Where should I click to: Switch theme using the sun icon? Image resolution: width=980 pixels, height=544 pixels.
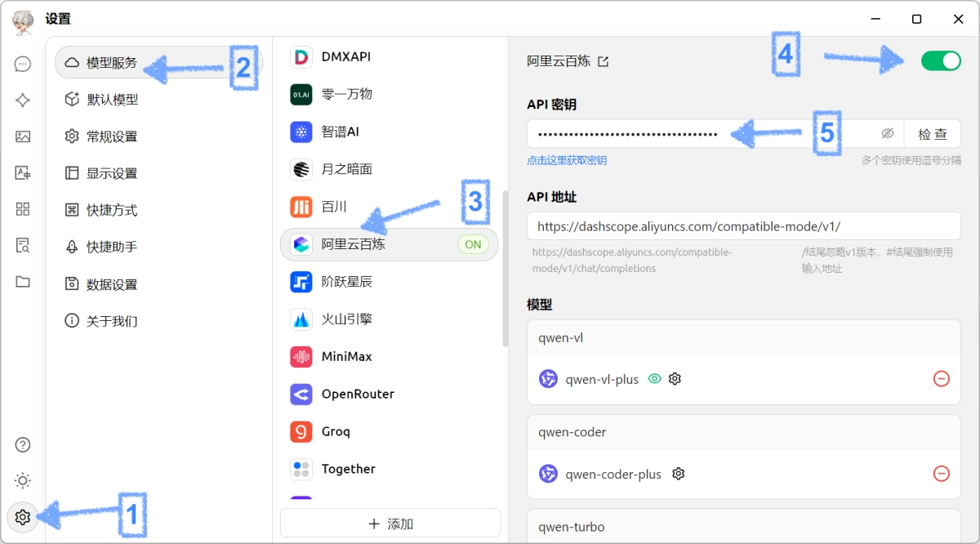click(23, 480)
